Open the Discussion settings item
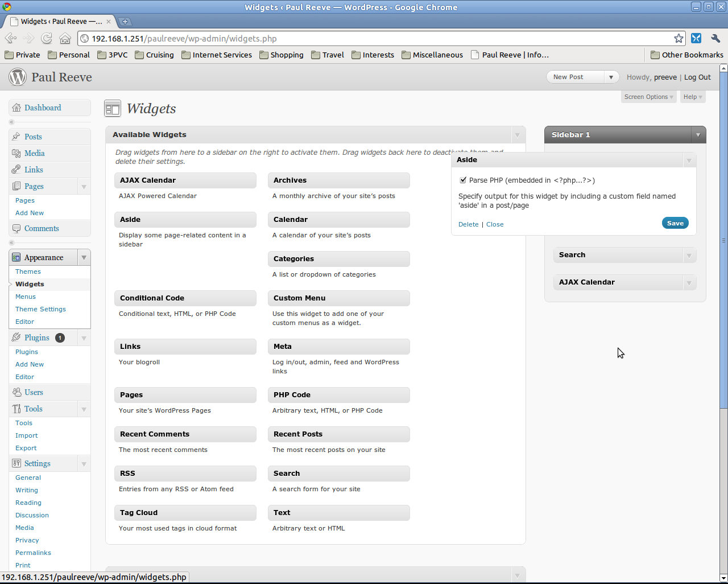The image size is (728, 584). (32, 515)
